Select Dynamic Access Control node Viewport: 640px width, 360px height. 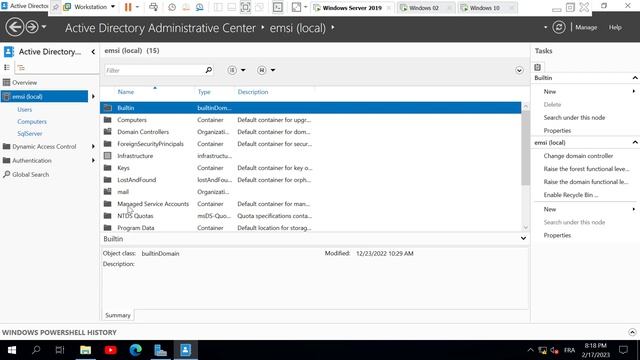[x=44, y=147]
